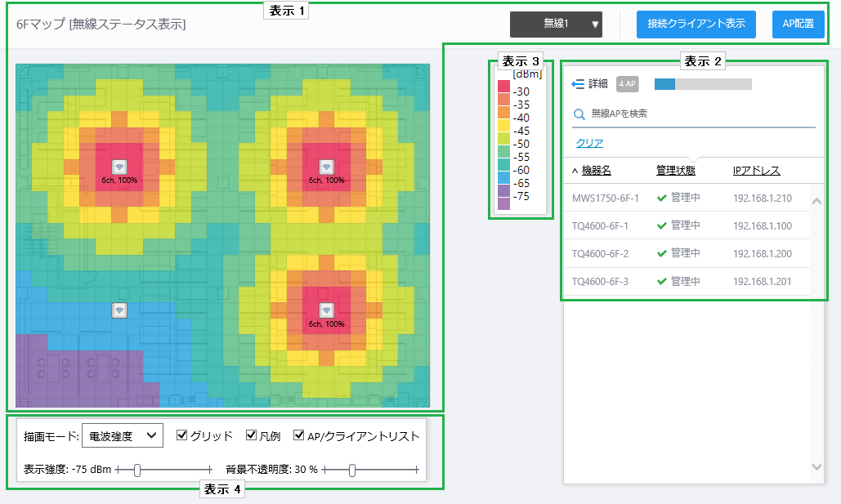This screenshot has height=504, width=841.
Task: Select the AP icon without channel label
Action: tap(119, 310)
